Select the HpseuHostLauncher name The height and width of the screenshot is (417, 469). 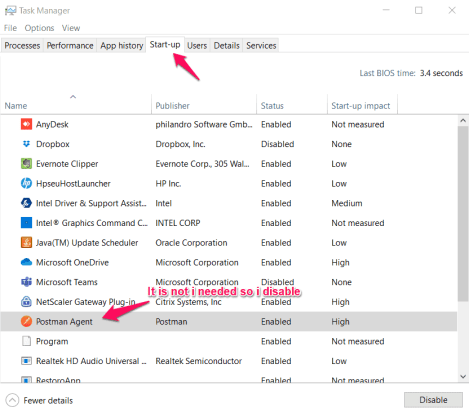[73, 183]
